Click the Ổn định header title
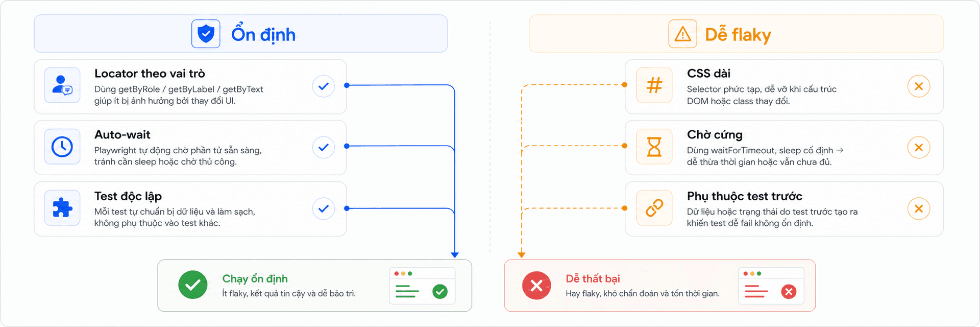This screenshot has width=980, height=327. tap(263, 34)
